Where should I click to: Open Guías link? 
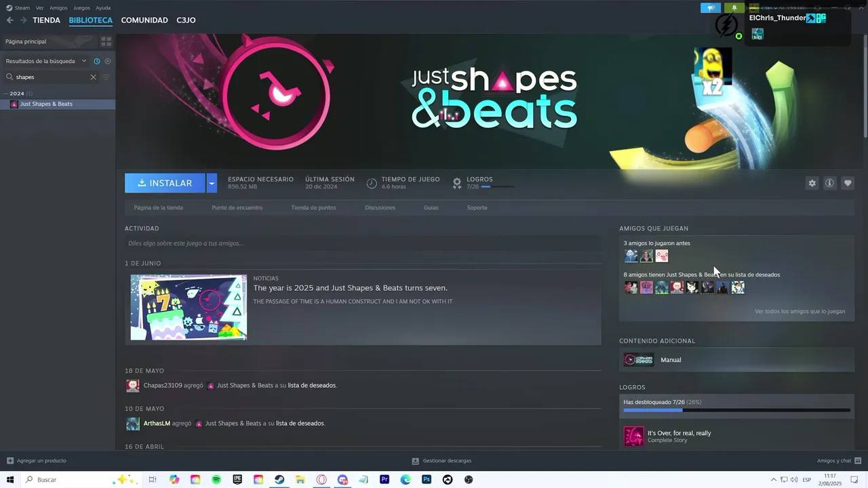pyautogui.click(x=431, y=207)
